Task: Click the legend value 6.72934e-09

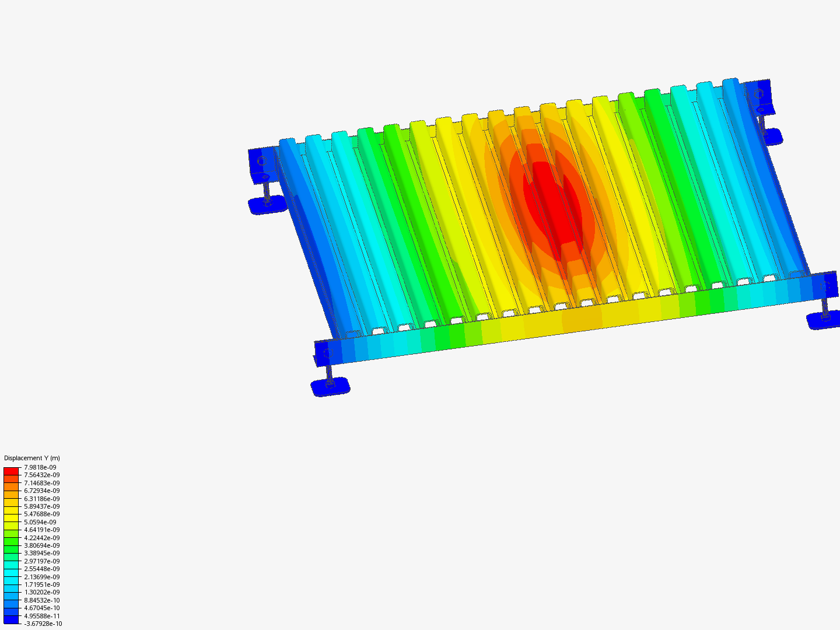Action: point(41,491)
